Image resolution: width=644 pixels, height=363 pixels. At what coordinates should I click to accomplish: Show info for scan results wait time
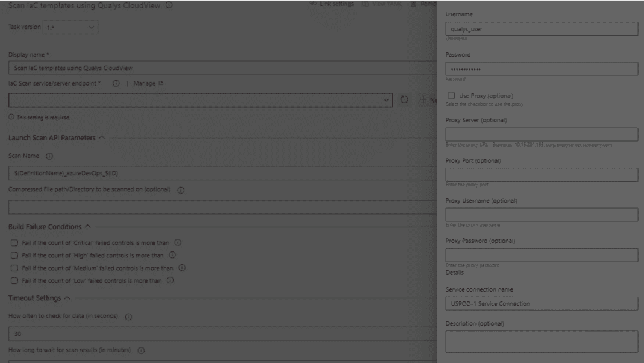142,350
